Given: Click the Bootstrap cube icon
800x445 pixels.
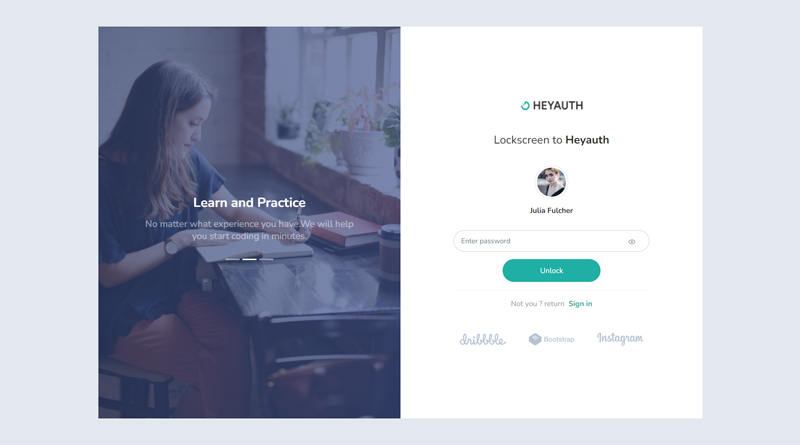Looking at the screenshot, I should (x=535, y=339).
